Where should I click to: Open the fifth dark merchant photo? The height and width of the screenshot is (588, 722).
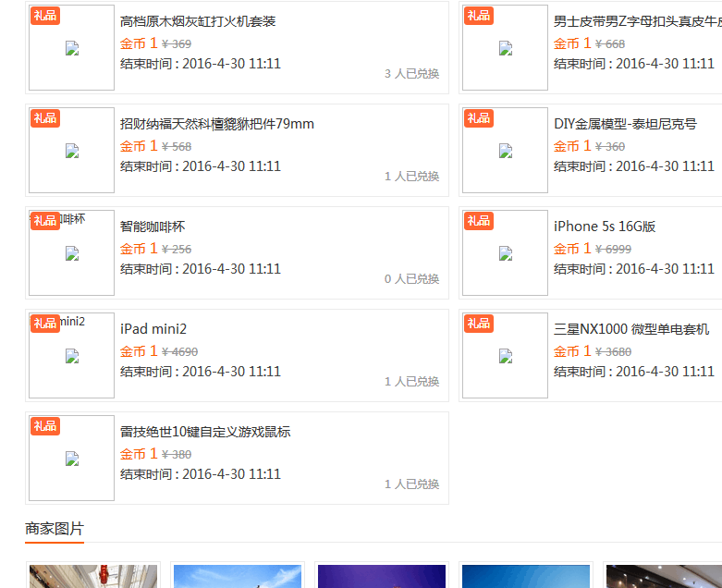coord(663,576)
